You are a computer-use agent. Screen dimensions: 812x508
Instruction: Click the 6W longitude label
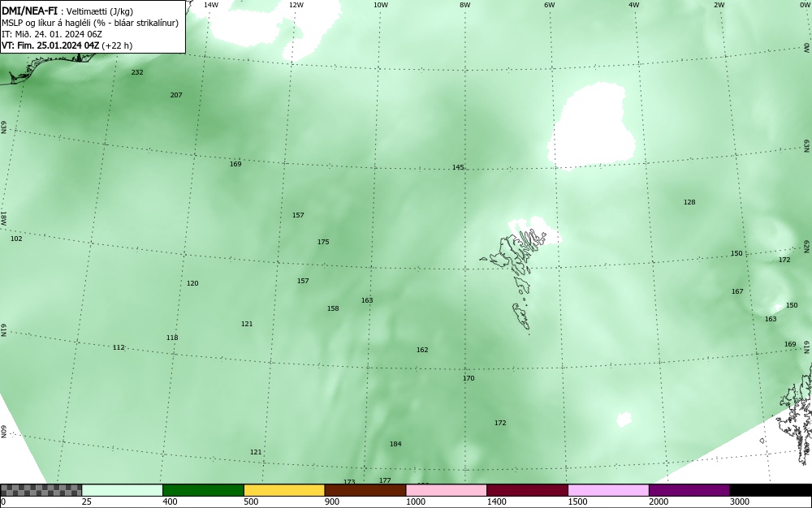[x=550, y=5]
